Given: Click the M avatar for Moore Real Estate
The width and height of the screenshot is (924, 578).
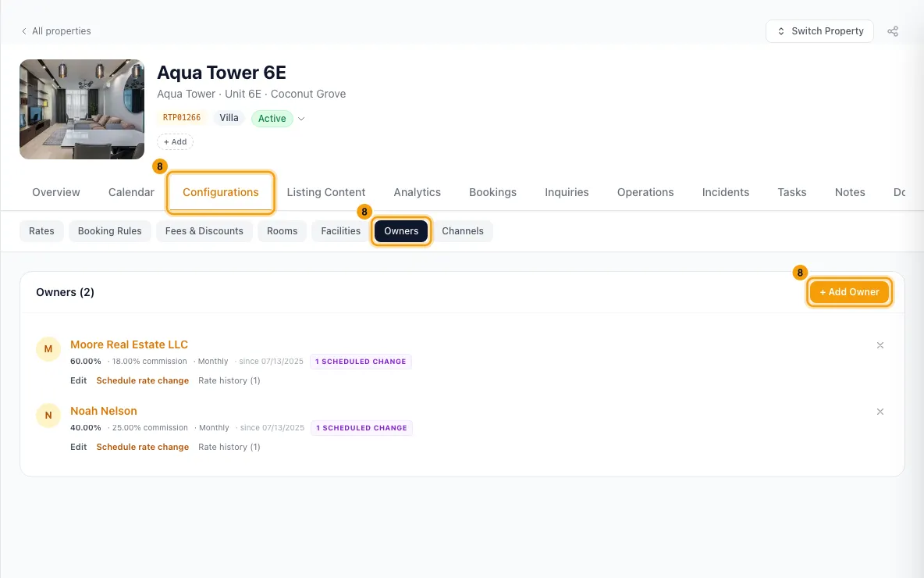Looking at the screenshot, I should click(x=48, y=349).
